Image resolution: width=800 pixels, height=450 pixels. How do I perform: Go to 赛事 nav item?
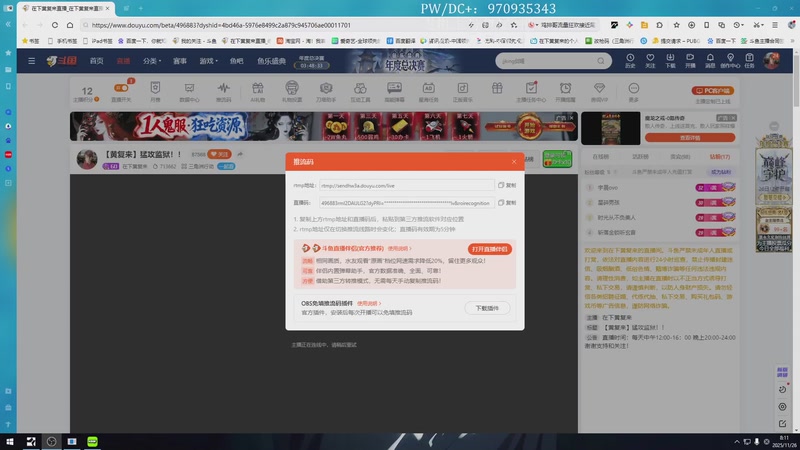[x=180, y=61]
